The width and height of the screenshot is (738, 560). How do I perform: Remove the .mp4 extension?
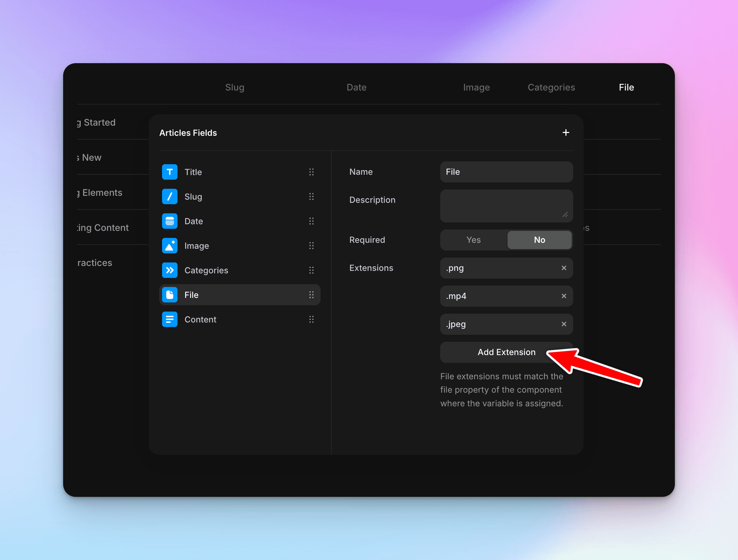(x=564, y=296)
